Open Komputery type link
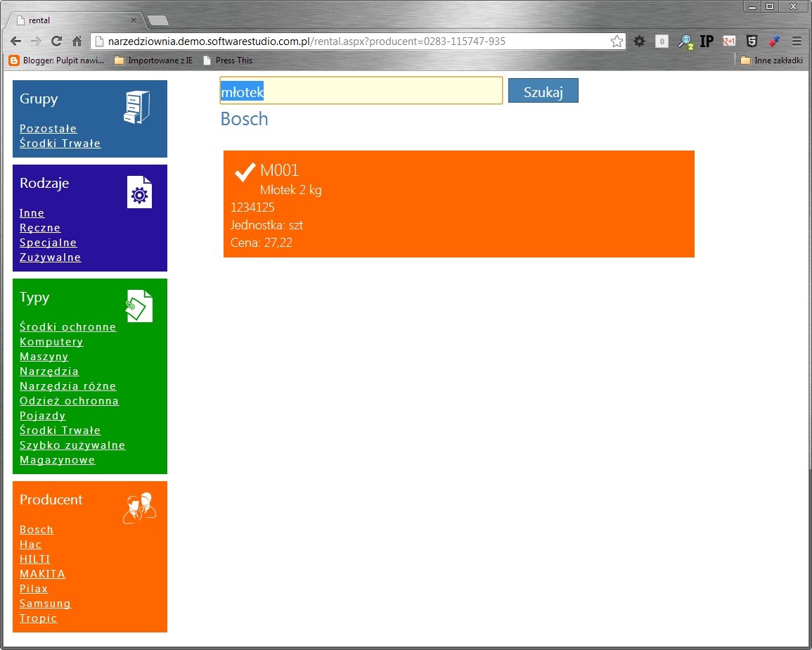Image resolution: width=812 pixels, height=650 pixels. coord(51,342)
